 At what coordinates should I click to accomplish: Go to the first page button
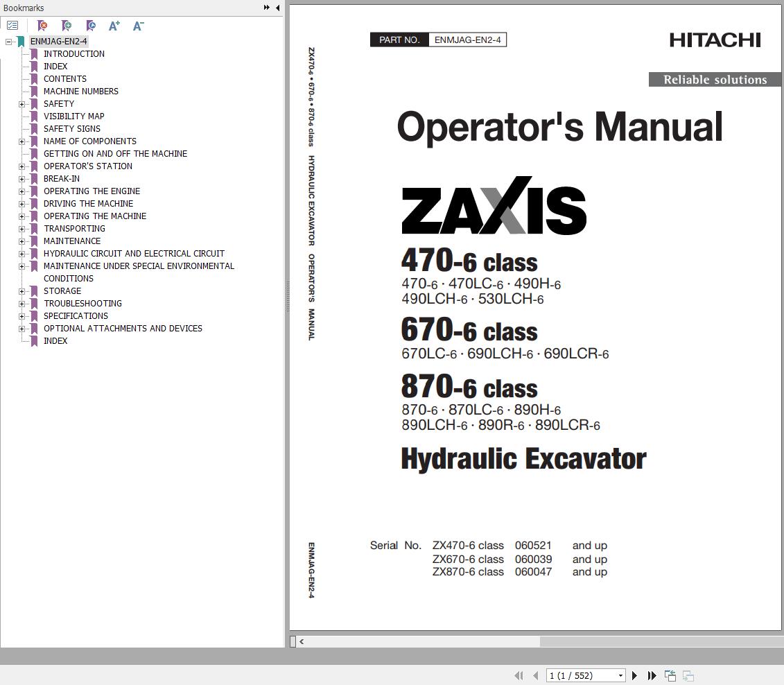tap(519, 675)
